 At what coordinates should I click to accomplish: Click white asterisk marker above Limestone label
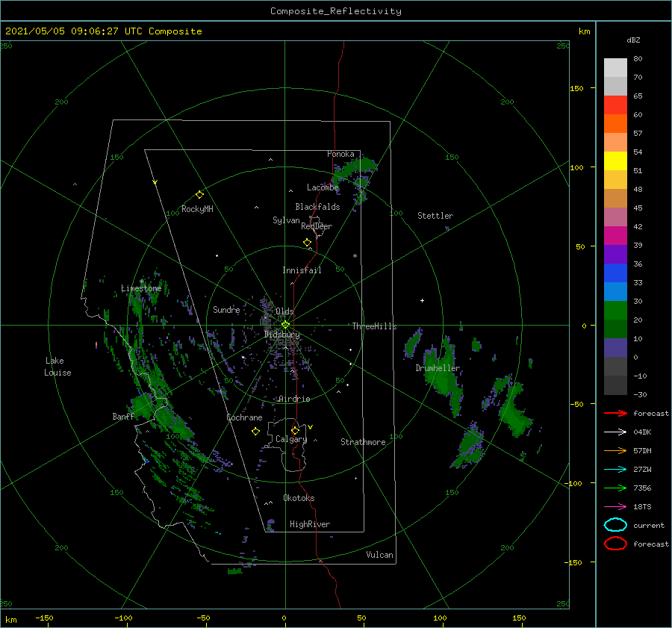[x=142, y=282]
